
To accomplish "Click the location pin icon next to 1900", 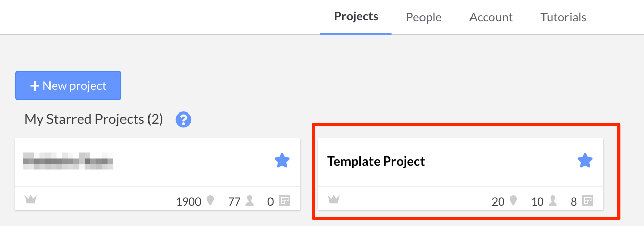I will [210, 201].
